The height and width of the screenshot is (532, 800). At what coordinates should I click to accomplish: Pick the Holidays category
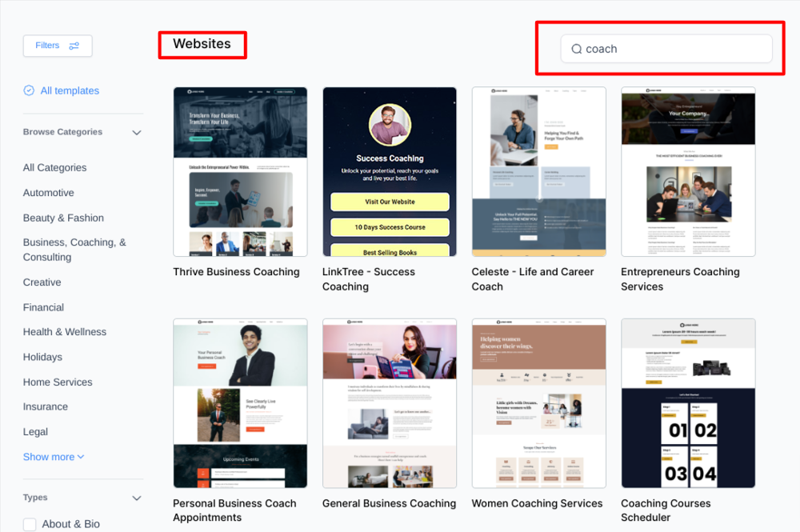pyautogui.click(x=42, y=357)
